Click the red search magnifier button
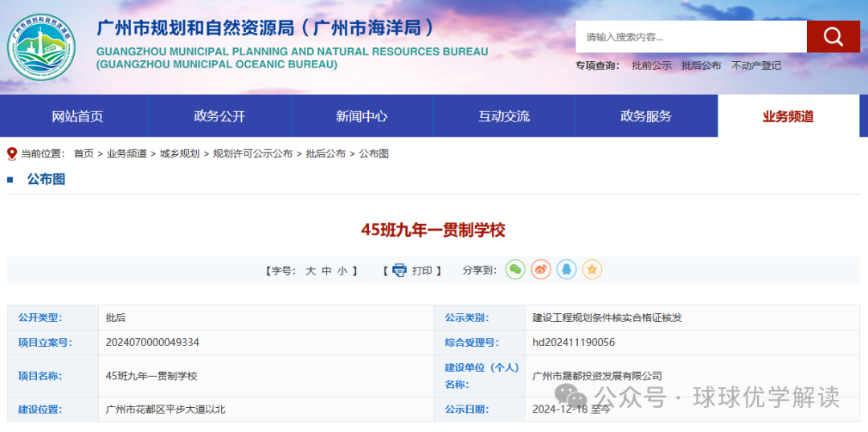This screenshot has width=868, height=432. tap(833, 37)
